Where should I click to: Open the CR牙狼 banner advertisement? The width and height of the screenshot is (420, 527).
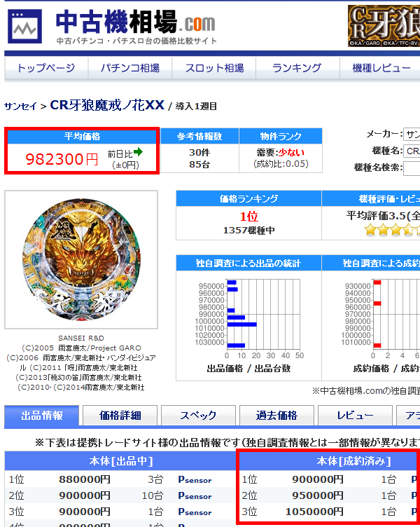point(384,26)
